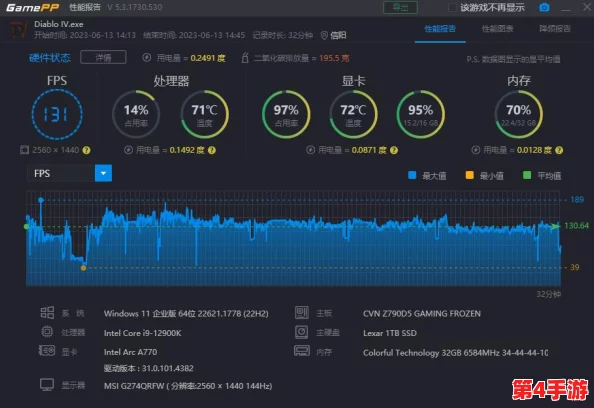Open the FPS chart type dropdown arrow
The height and width of the screenshot is (408, 594).
[x=103, y=173]
